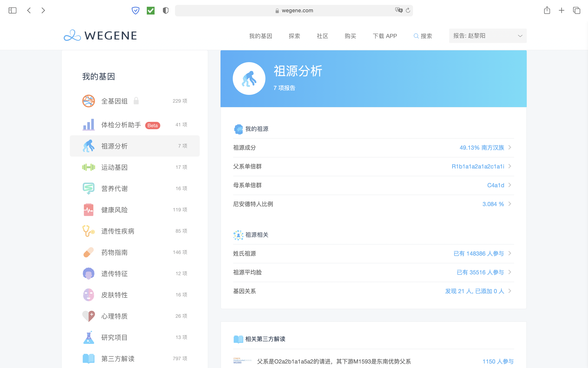Open 下载 APP nav item

pyautogui.click(x=385, y=36)
